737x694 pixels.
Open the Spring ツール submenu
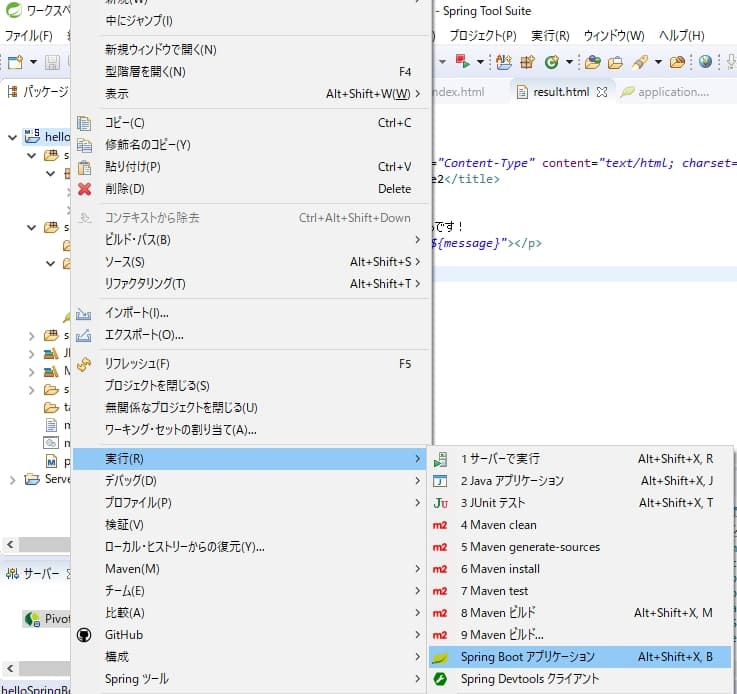(250, 678)
